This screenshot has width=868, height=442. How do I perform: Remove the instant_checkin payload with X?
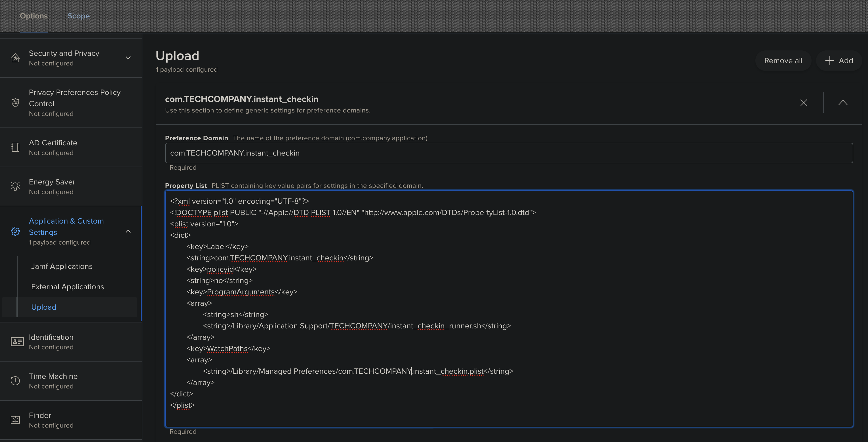click(x=804, y=103)
